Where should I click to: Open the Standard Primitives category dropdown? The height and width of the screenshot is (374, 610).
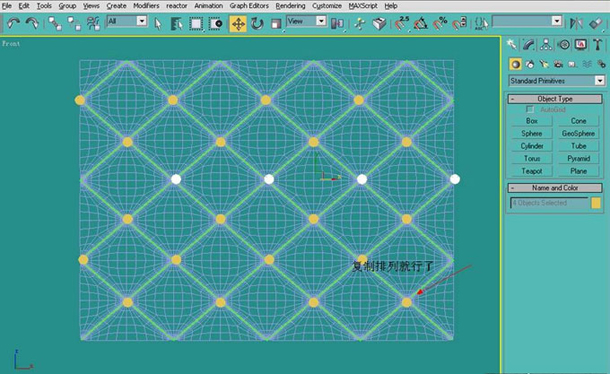point(556,81)
